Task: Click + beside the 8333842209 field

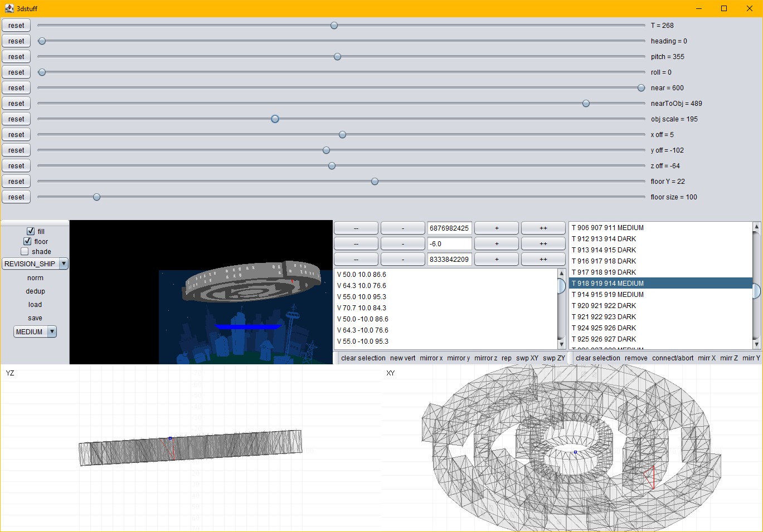Action: tap(497, 260)
